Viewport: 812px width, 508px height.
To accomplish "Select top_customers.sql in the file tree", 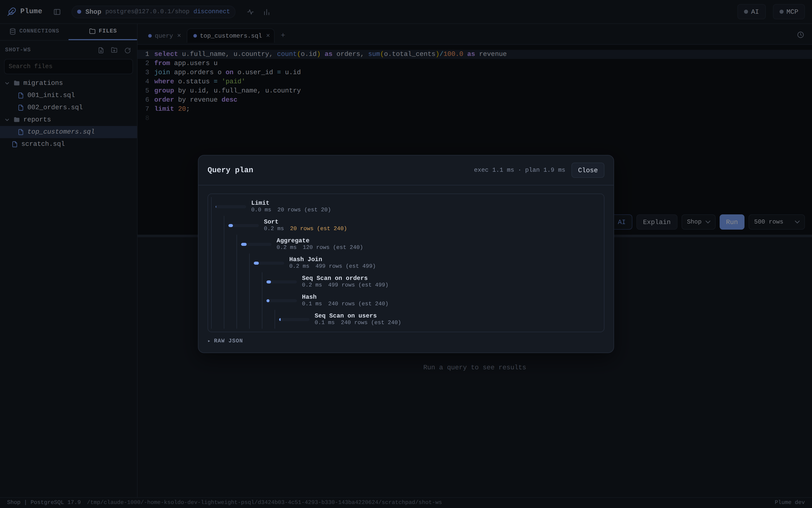I will [x=69, y=132].
